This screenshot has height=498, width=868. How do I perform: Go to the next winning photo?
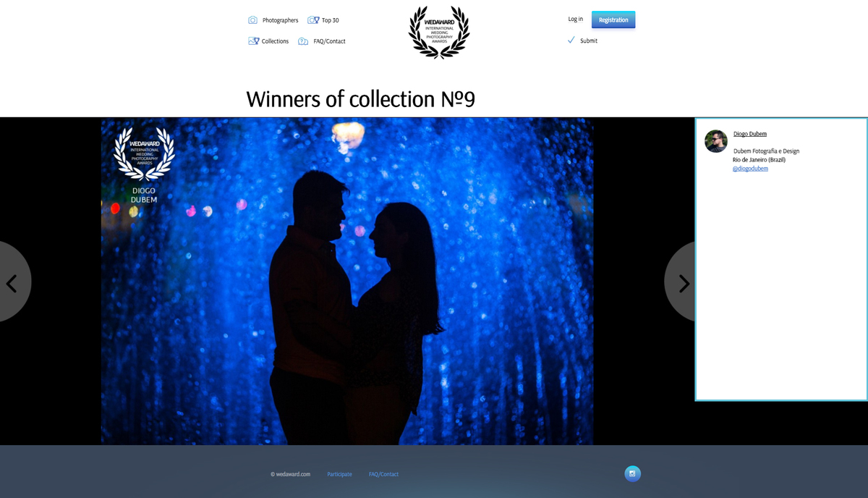(681, 283)
